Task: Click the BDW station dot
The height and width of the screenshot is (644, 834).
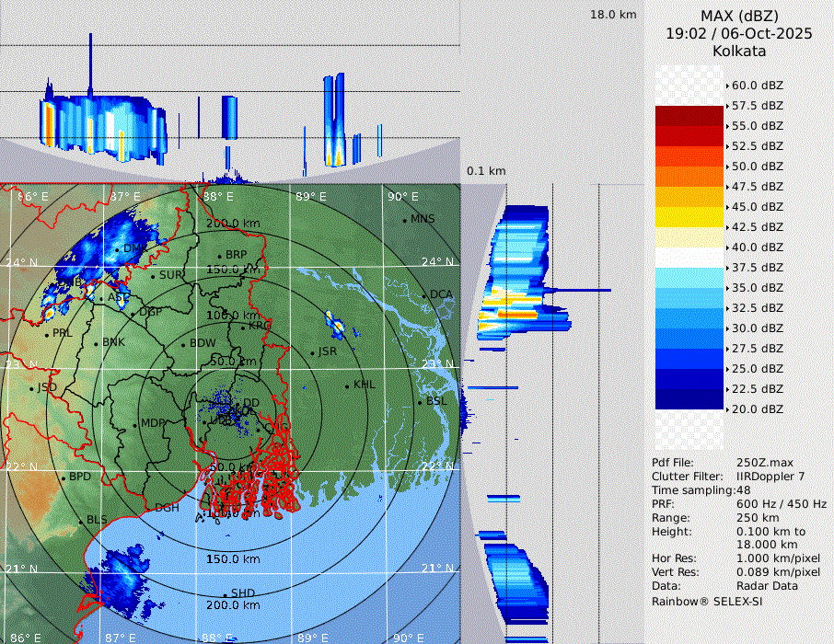Action: (x=184, y=344)
